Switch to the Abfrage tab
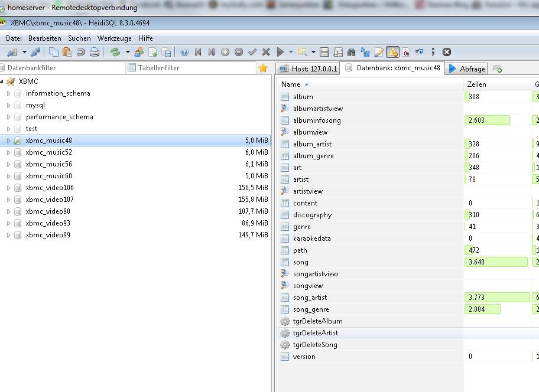 (x=467, y=68)
